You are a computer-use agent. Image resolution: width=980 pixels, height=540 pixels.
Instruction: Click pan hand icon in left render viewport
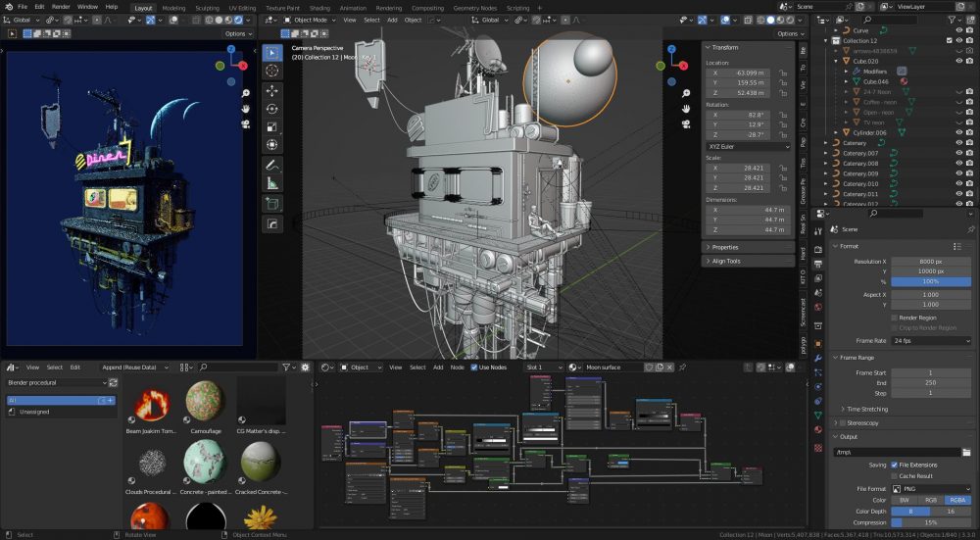pyautogui.click(x=246, y=109)
